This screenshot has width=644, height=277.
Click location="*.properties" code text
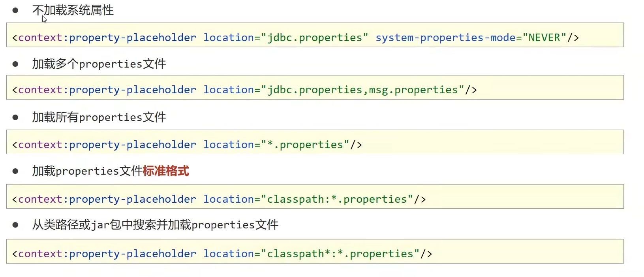click(x=276, y=145)
